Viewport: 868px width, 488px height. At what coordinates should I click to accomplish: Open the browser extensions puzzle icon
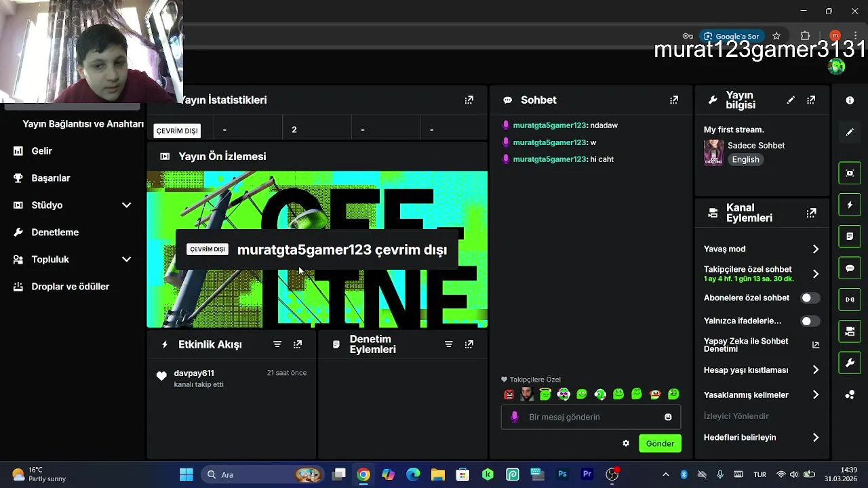(x=805, y=36)
